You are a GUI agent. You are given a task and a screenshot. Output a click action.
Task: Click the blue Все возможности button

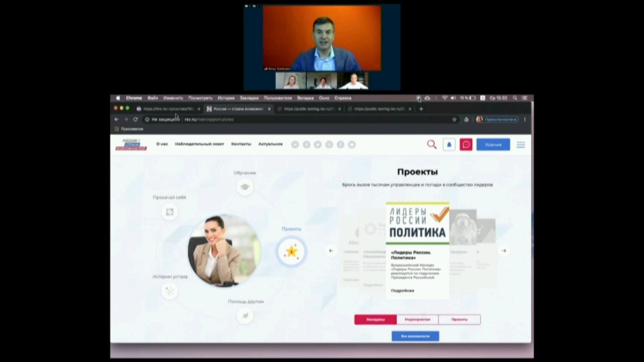tap(415, 336)
